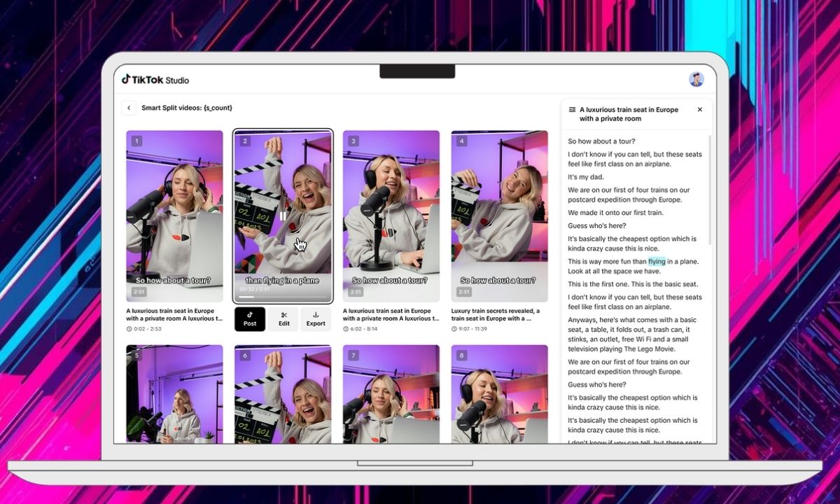Image resolution: width=840 pixels, height=504 pixels.
Task: Seek on video 2 progress bar
Action: point(283,297)
